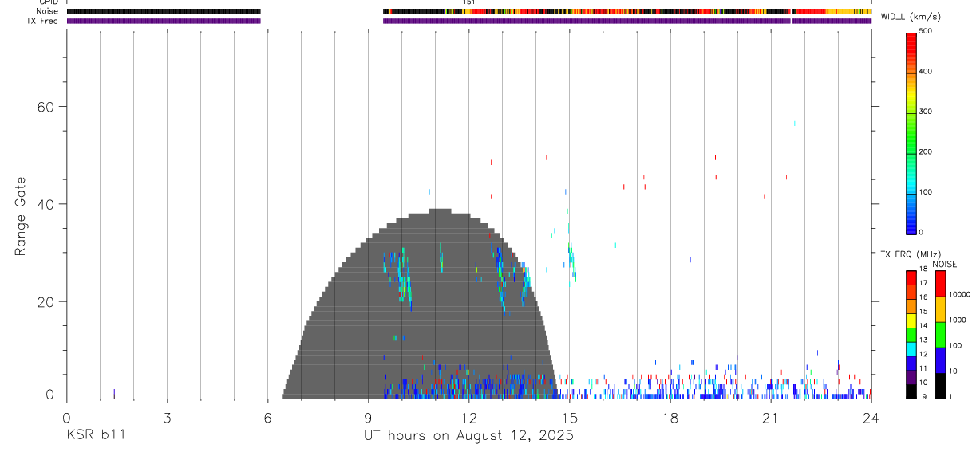This screenshot has width=980, height=452.
Task: Click the 13 tick on TX FRQ scale
Action: pyautogui.click(x=923, y=340)
